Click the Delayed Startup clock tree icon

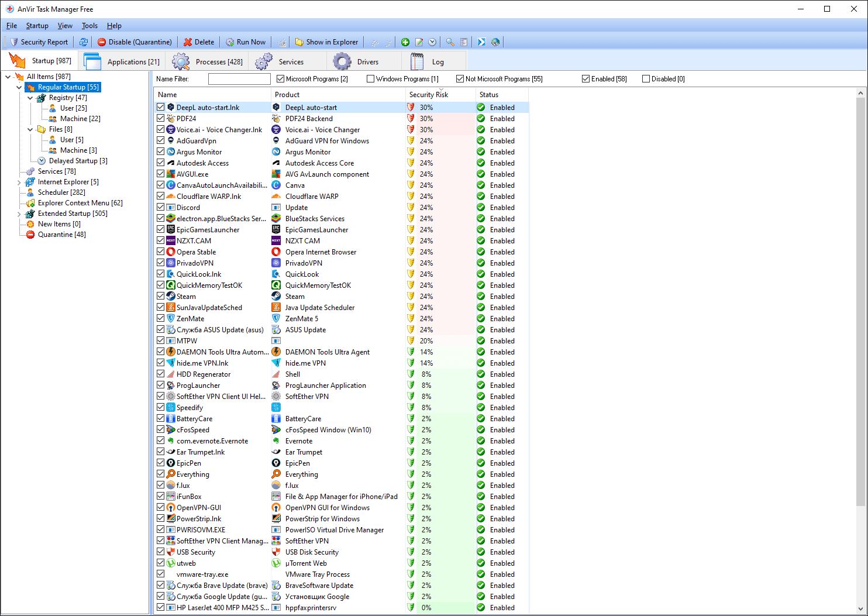coord(42,161)
